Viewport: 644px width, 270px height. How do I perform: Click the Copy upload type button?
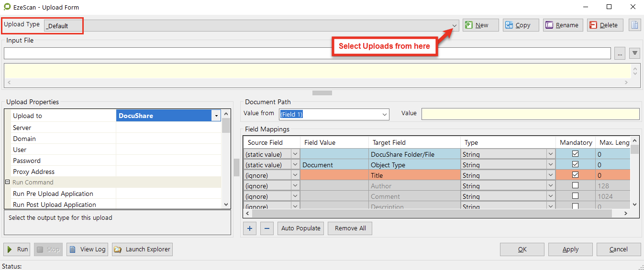click(x=521, y=25)
